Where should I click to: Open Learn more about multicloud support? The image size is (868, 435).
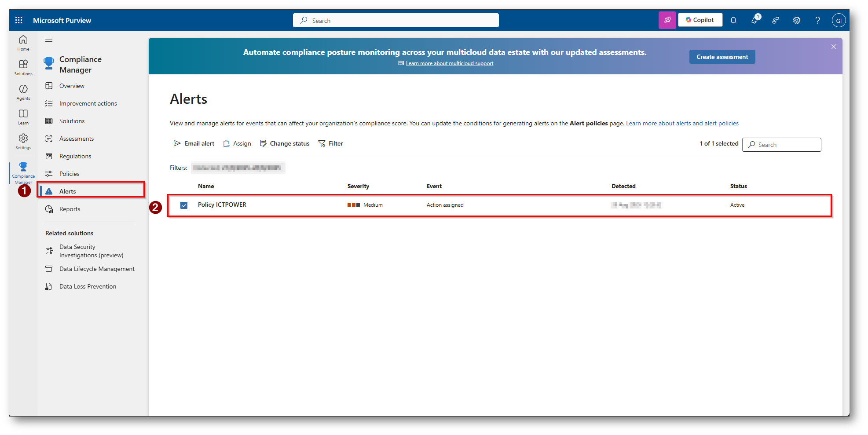point(450,63)
